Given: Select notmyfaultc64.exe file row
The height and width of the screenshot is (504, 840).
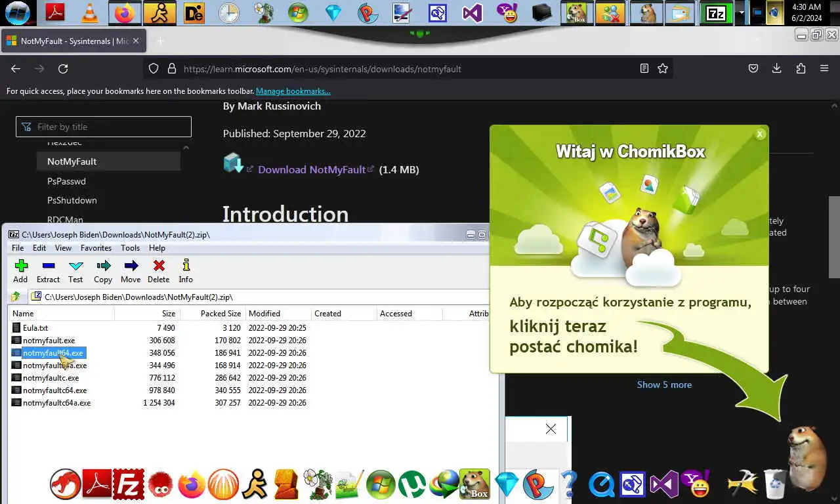Looking at the screenshot, I should click(54, 390).
